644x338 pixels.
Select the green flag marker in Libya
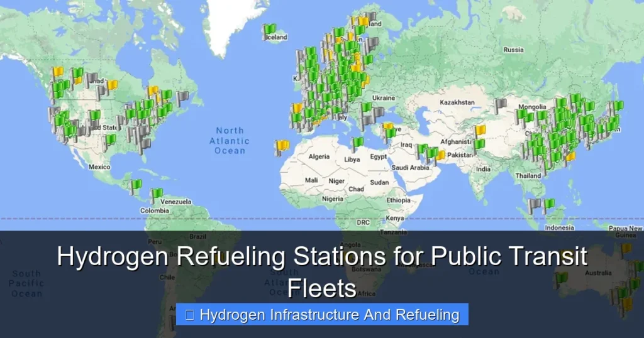357,144
